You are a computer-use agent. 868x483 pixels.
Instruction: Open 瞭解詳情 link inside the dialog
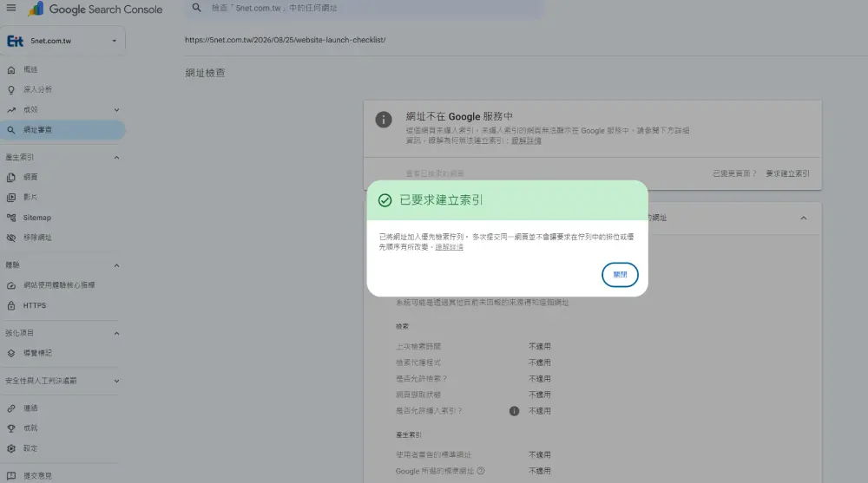point(449,247)
